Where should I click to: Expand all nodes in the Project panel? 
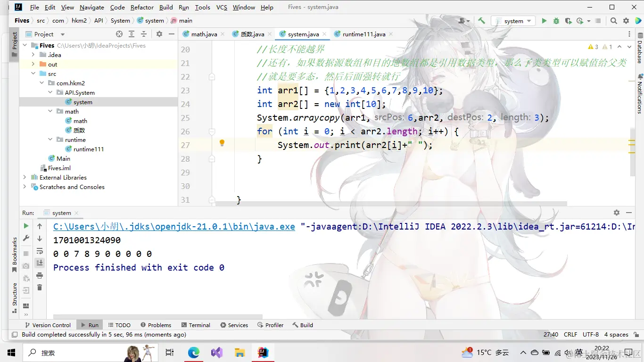point(132,34)
